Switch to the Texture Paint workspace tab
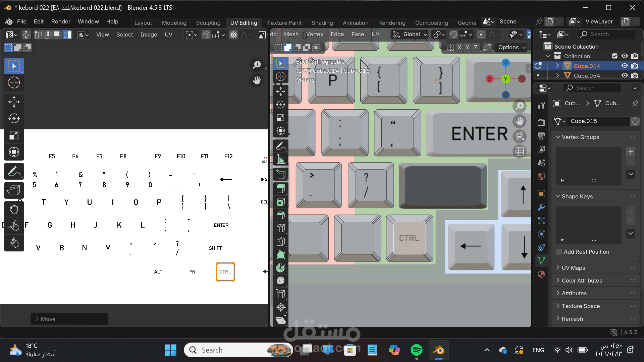Image resolution: width=644 pixels, height=362 pixels. point(284,23)
